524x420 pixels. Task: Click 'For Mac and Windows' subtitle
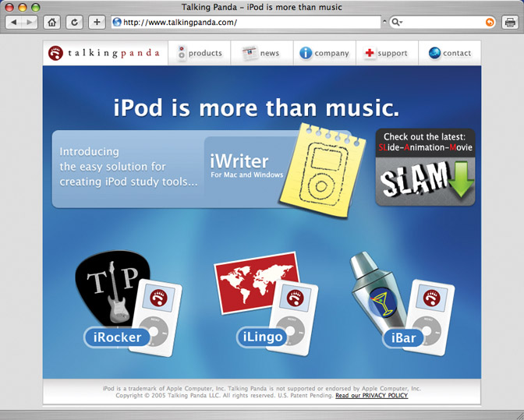(x=246, y=175)
